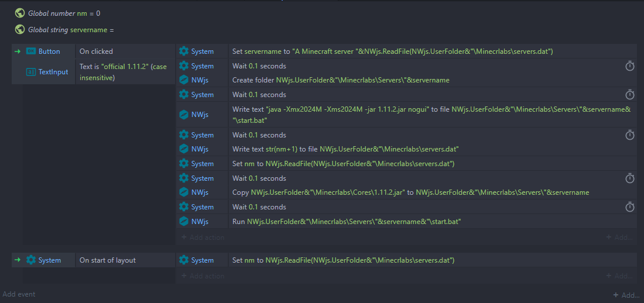Image resolution: width=644 pixels, height=303 pixels.
Task: Click the NWjs icon of the Copy 1.11.2.jar action
Action: (184, 192)
